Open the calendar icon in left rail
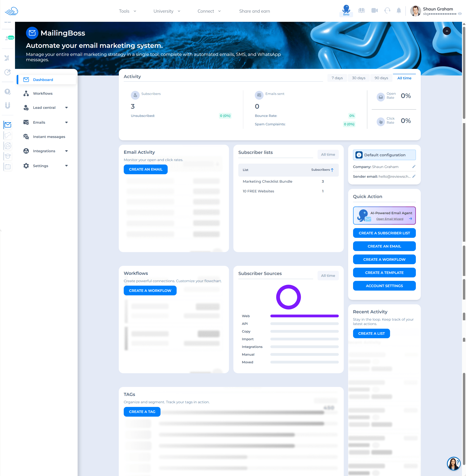The height and width of the screenshot is (476, 466). [x=8, y=167]
